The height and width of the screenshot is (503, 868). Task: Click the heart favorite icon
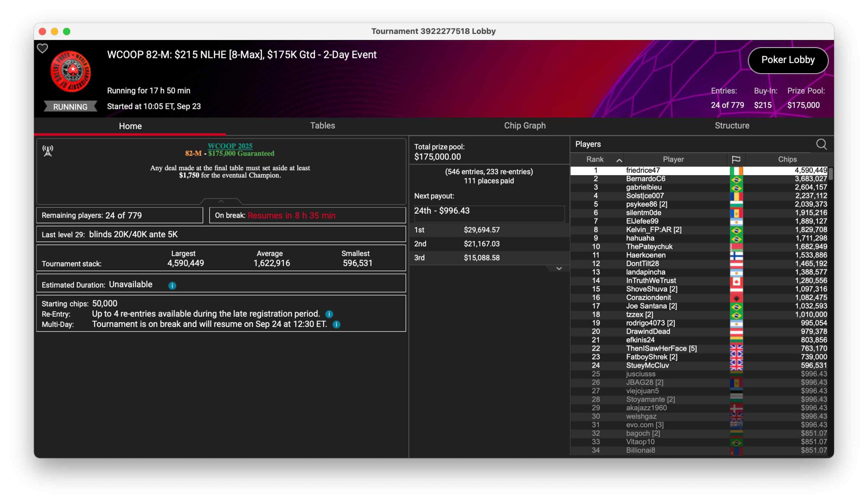point(42,49)
